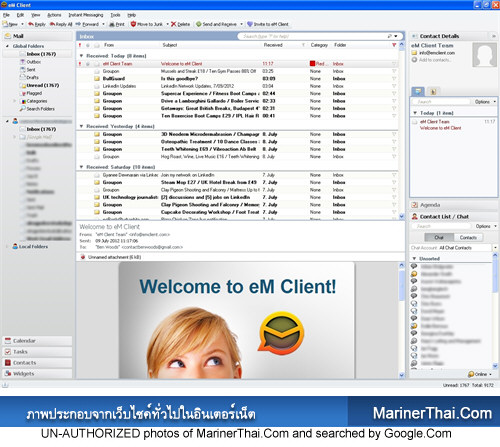Collapse the Global Folders tree
500x447 pixels.
(x=7, y=46)
